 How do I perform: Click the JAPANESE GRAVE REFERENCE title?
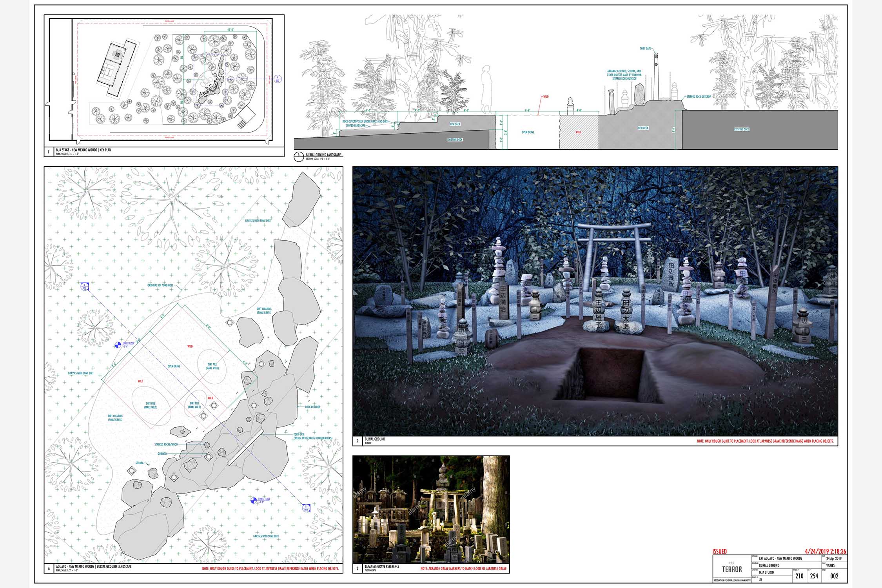click(x=382, y=566)
